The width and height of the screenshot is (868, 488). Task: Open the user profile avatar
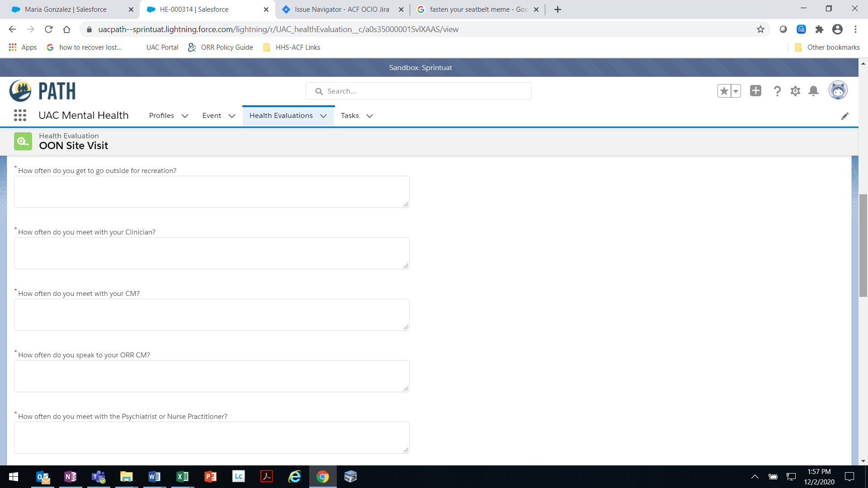tap(838, 90)
